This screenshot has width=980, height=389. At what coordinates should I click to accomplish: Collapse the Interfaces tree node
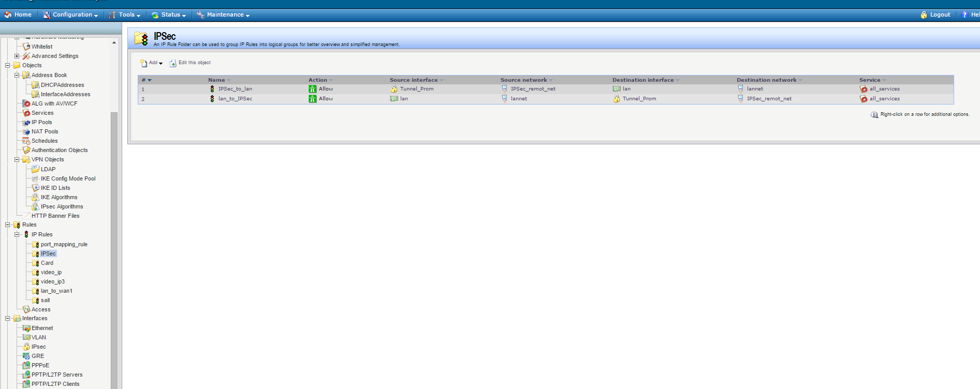tap(8, 319)
